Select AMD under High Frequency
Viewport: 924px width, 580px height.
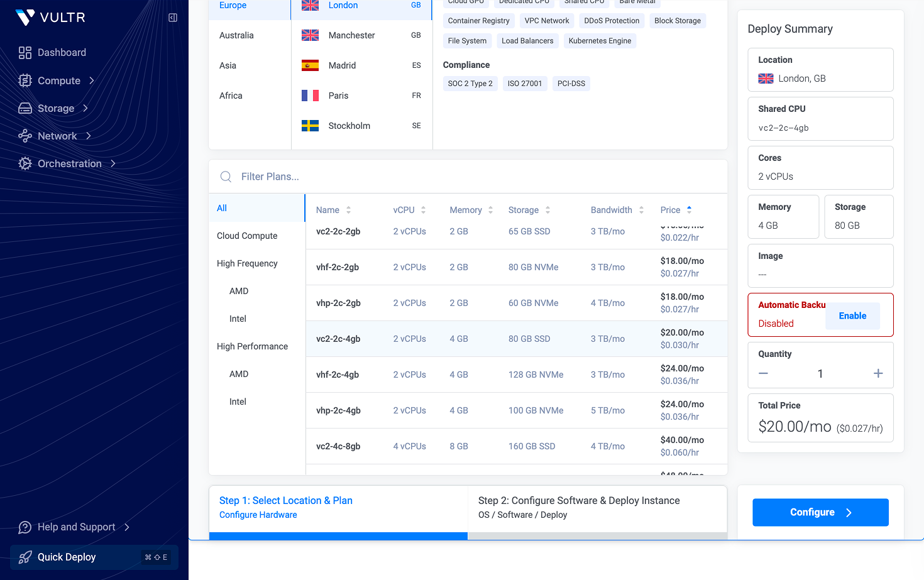[x=257, y=291]
